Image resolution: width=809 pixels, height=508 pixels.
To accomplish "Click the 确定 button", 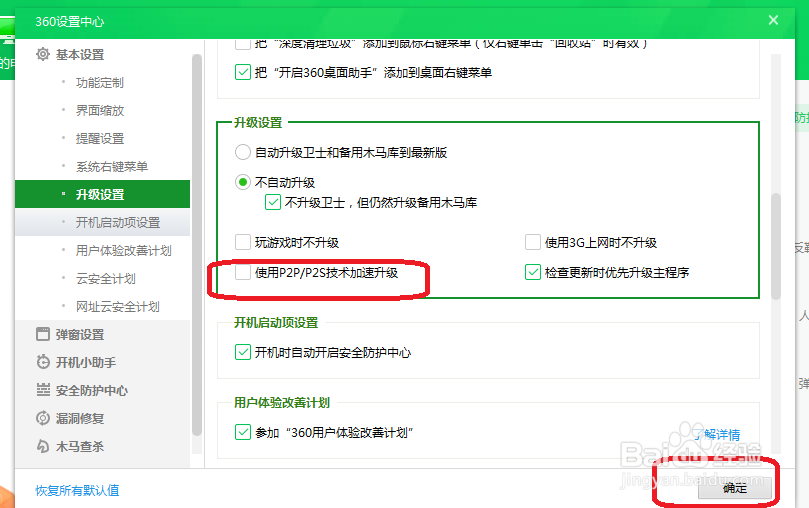I will [735, 488].
